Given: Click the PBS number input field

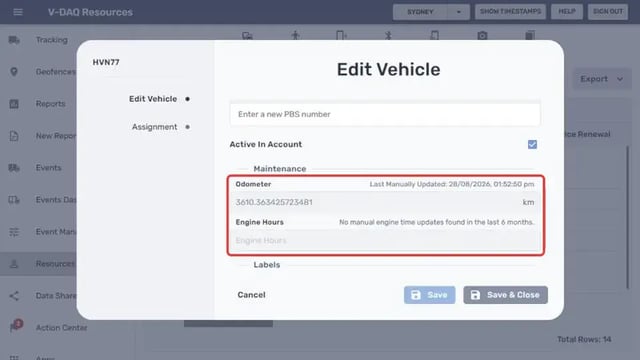Looking at the screenshot, I should (x=385, y=114).
